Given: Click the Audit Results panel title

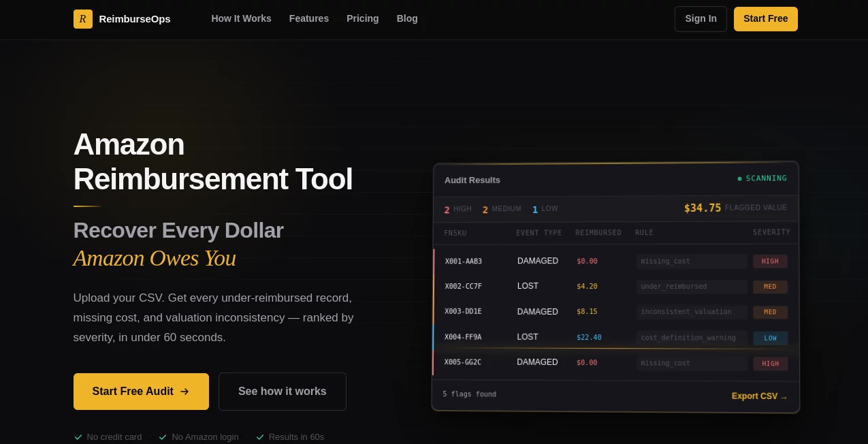Looking at the screenshot, I should (x=472, y=180).
